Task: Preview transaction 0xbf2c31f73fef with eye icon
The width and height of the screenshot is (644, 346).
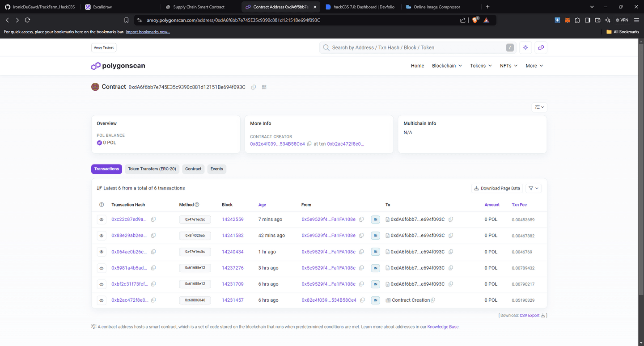Action: point(102,284)
